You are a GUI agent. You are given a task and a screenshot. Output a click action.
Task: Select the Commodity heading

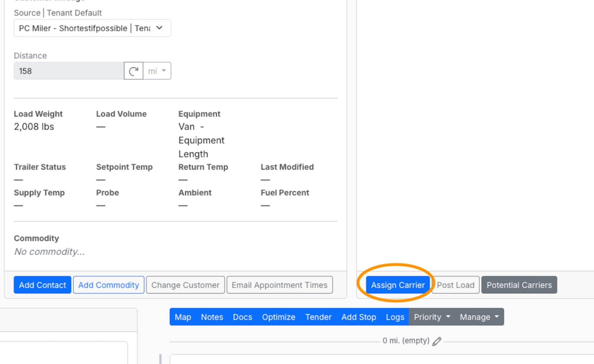pos(36,238)
